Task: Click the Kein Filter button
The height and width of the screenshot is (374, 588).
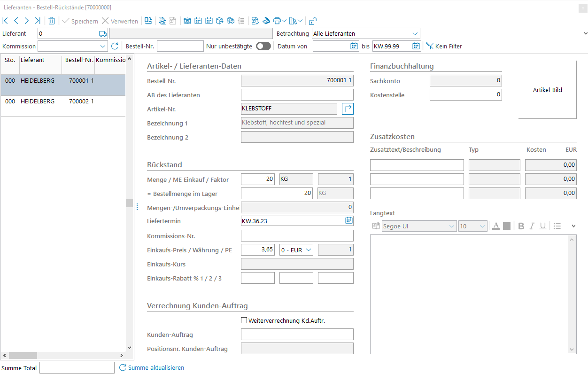Action: (444, 46)
